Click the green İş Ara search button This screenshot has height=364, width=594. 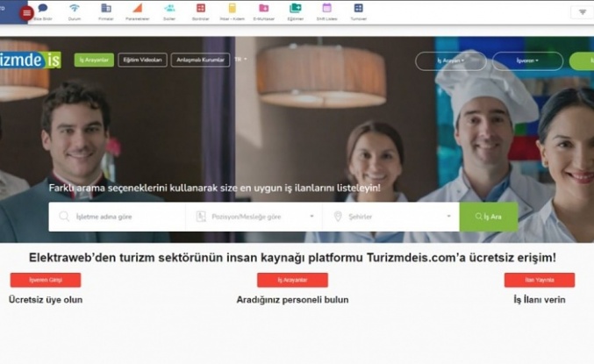click(x=489, y=217)
